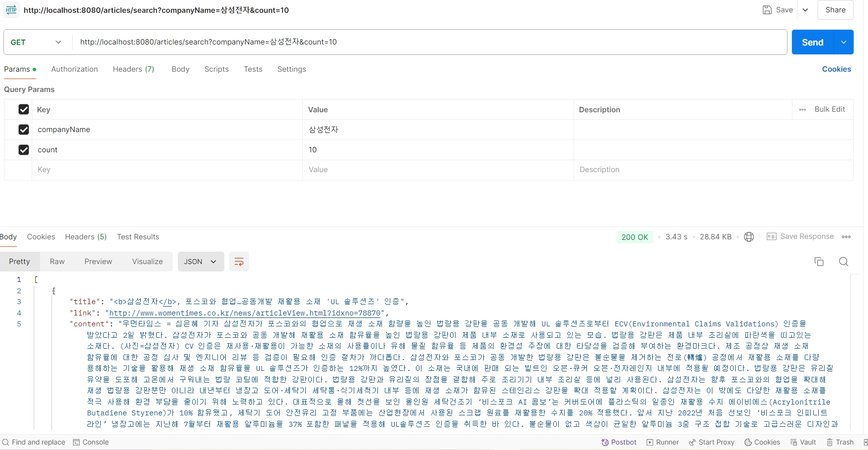
Task: Click the 3.43 s response time
Action: tap(676, 237)
